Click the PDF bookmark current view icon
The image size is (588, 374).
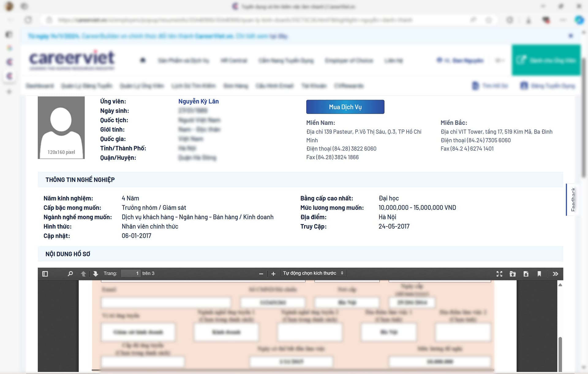[539, 274]
